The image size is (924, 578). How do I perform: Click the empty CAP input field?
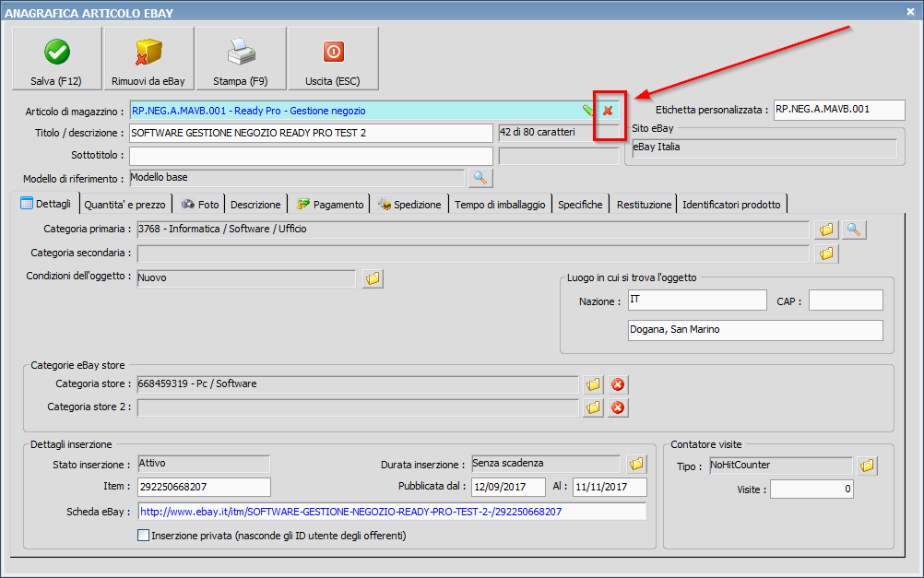pyautogui.click(x=846, y=300)
